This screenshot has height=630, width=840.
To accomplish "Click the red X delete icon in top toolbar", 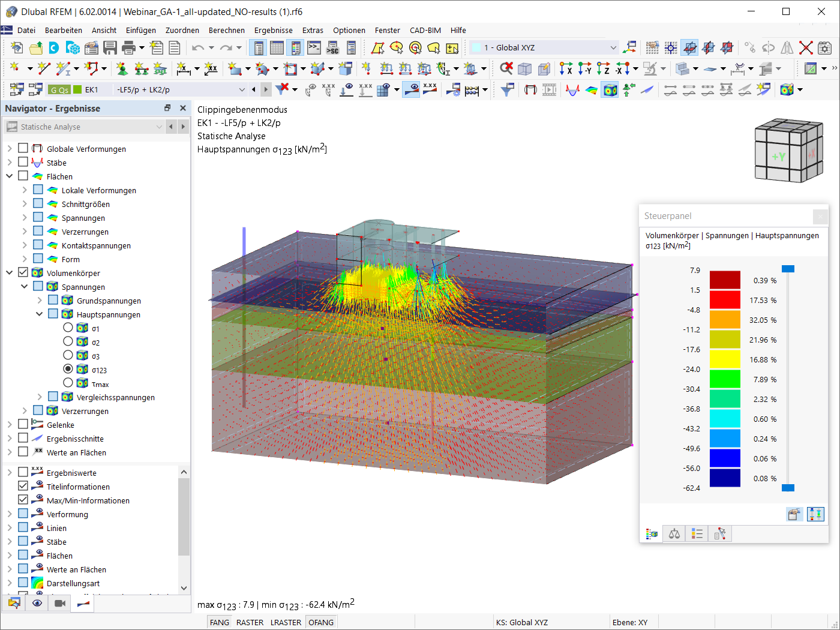I will (806, 48).
